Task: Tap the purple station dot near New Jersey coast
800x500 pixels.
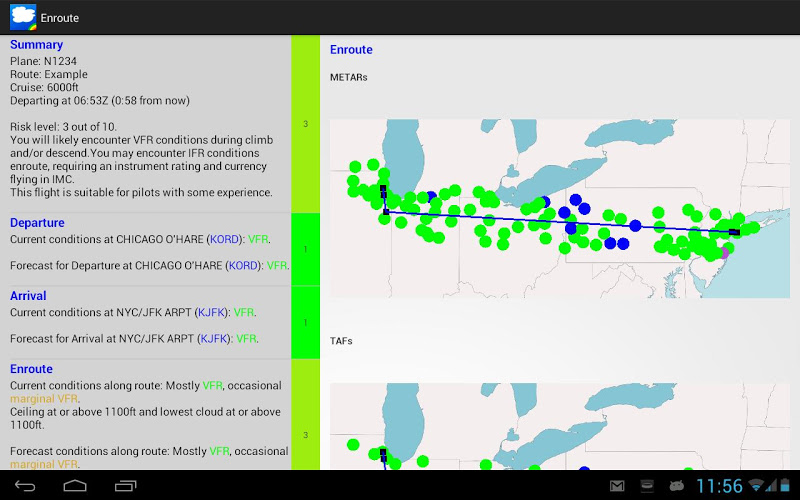Action: 723,253
